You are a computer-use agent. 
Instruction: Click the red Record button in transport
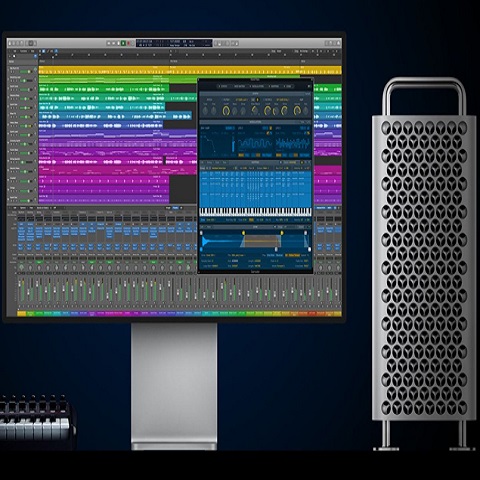click(129, 43)
